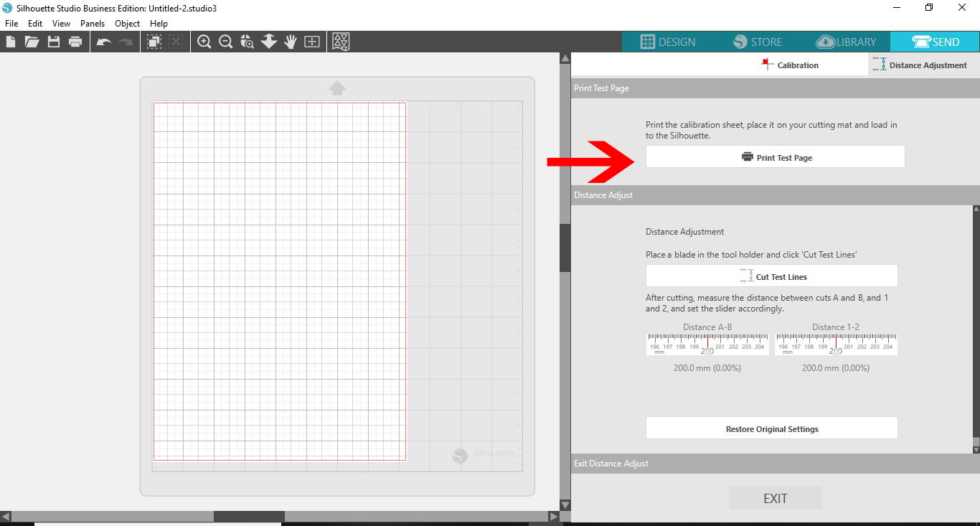Screen dimensions: 980x526
Task: Click the Silhouette Studio app icon in title bar
Action: (x=7, y=8)
